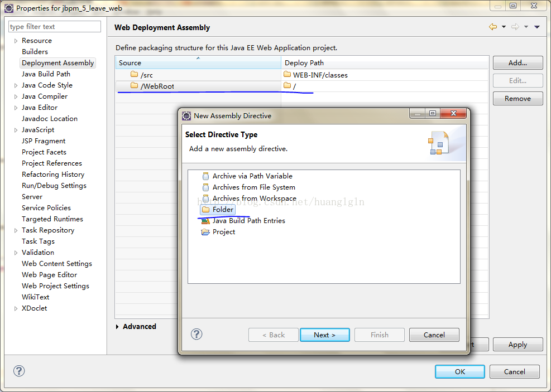Select Archives from Workspace jar icon
The image size is (551, 392).
tap(205, 199)
